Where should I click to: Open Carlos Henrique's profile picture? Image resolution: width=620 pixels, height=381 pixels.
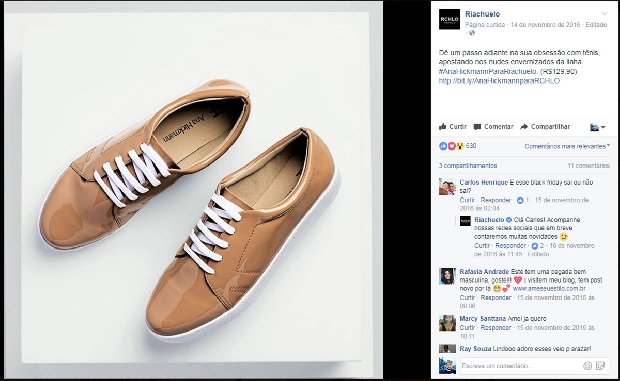pos(447,187)
